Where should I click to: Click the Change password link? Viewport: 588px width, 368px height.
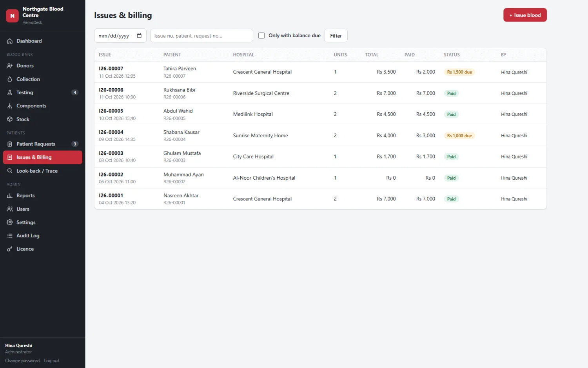click(x=22, y=361)
